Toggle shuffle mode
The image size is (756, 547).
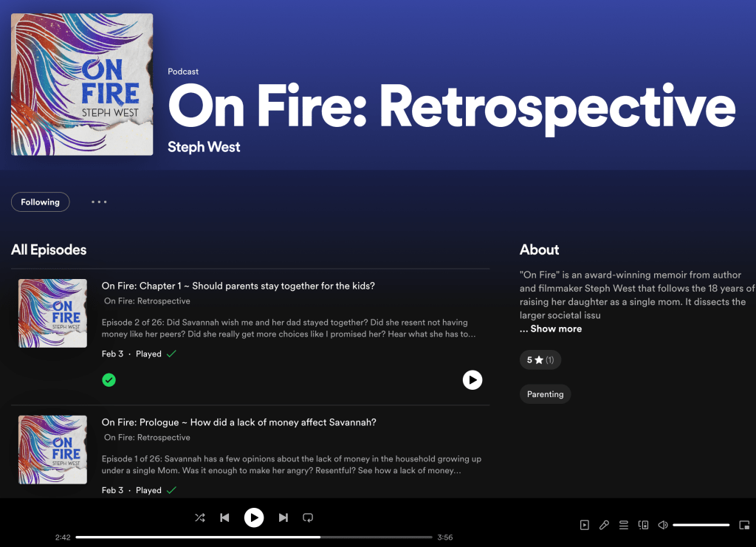click(x=200, y=517)
